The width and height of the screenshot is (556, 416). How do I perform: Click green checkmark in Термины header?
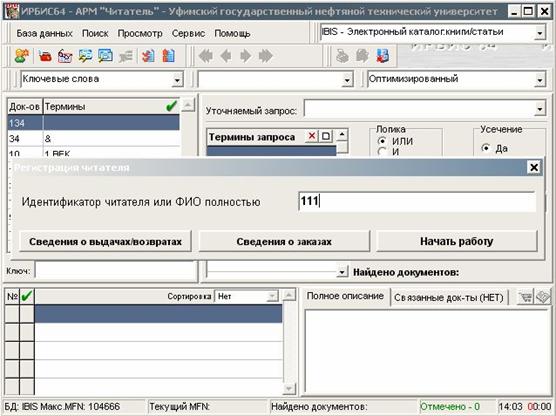(171, 106)
